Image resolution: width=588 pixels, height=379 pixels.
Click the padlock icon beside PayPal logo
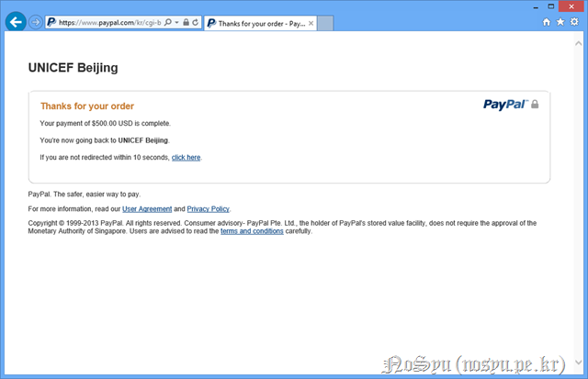(535, 105)
